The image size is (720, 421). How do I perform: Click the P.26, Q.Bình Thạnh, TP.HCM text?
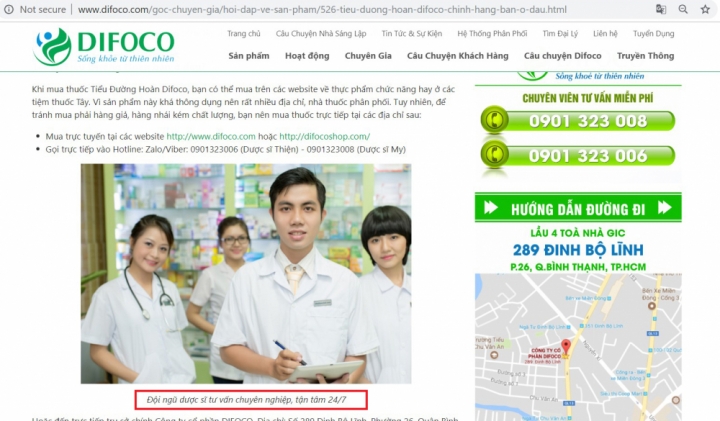[x=578, y=267]
